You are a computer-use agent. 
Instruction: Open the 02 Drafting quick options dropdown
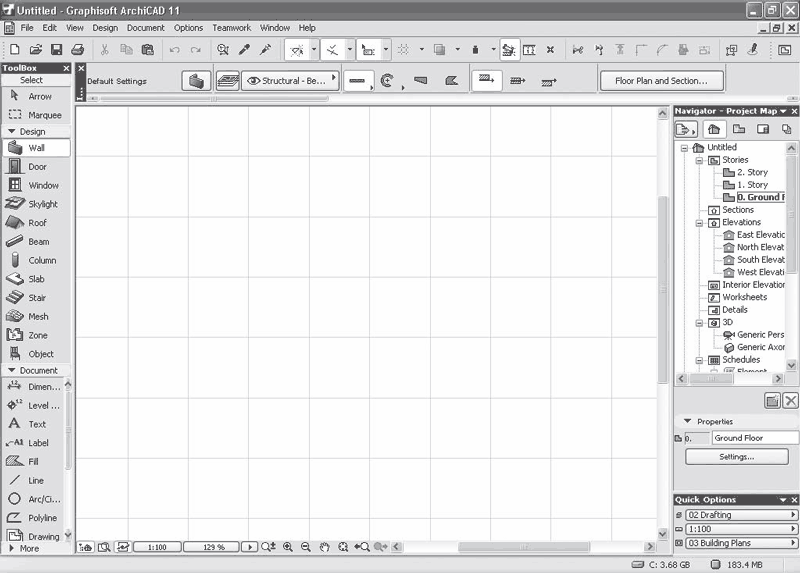[x=736, y=515]
